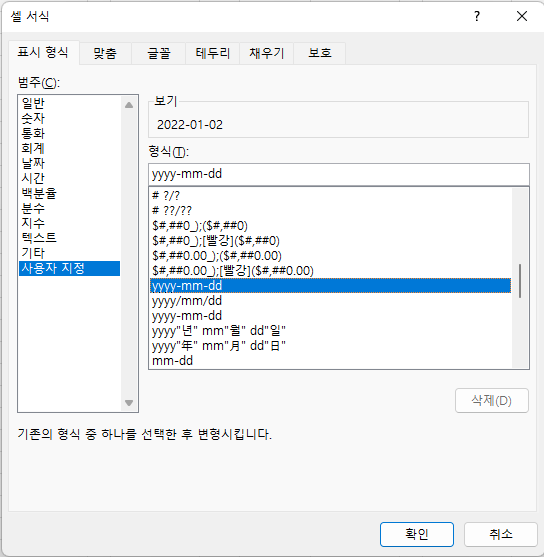Select format # ??/??
The image size is (544, 557).
[x=330, y=210]
